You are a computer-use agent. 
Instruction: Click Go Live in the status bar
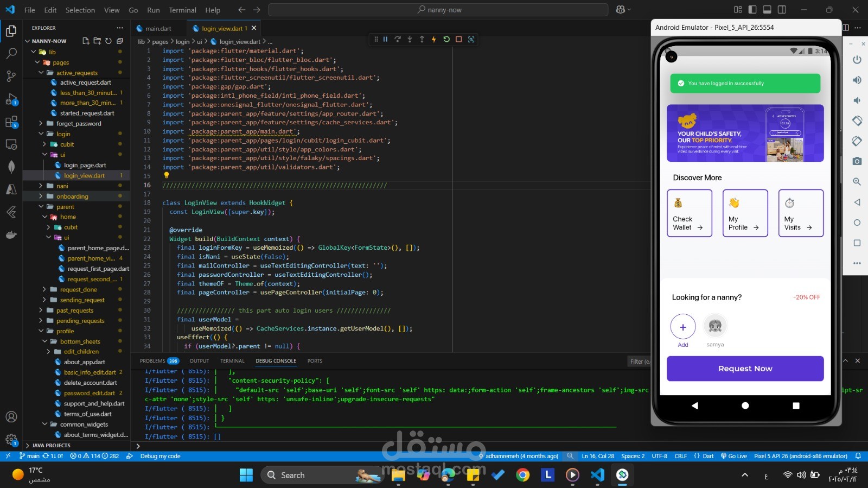pos(733,456)
